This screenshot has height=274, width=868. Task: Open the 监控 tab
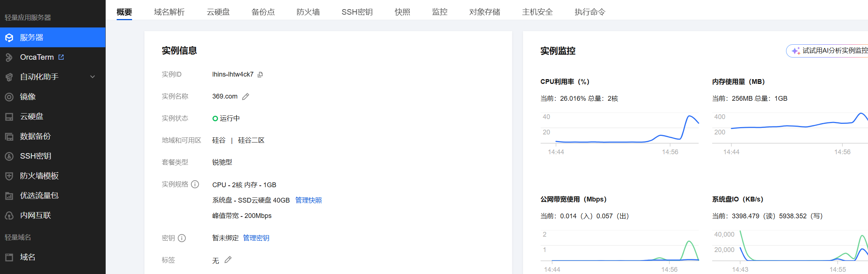tap(440, 12)
